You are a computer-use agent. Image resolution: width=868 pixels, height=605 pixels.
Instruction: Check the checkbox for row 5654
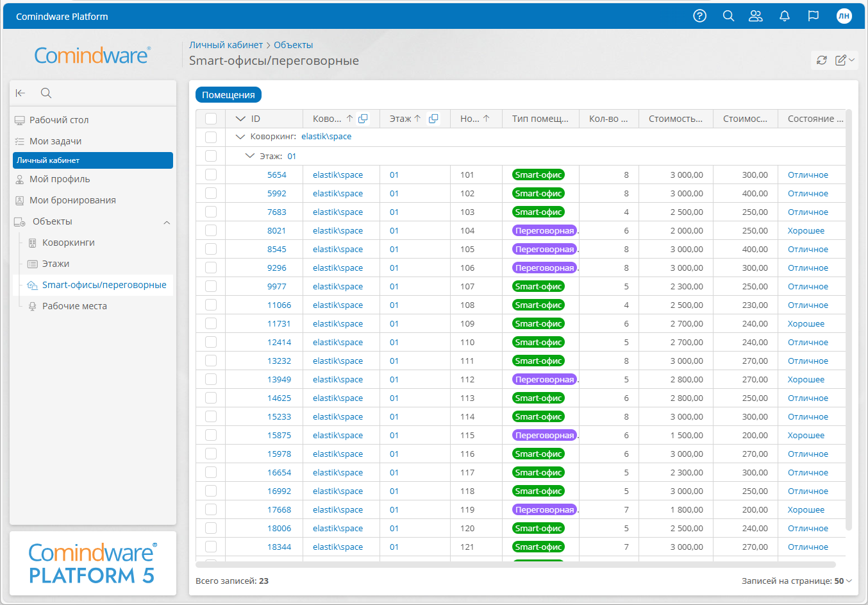(211, 175)
